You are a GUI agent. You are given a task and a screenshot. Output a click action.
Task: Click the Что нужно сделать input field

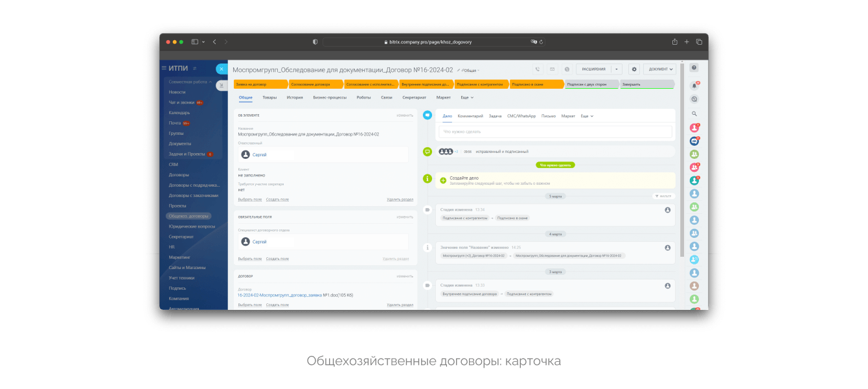pyautogui.click(x=555, y=132)
